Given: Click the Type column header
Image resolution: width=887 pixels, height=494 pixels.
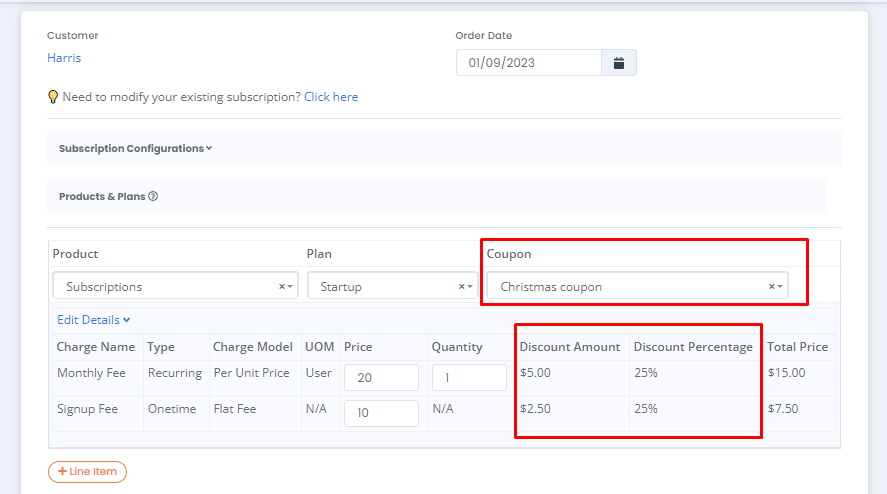Looking at the screenshot, I should 161,347.
